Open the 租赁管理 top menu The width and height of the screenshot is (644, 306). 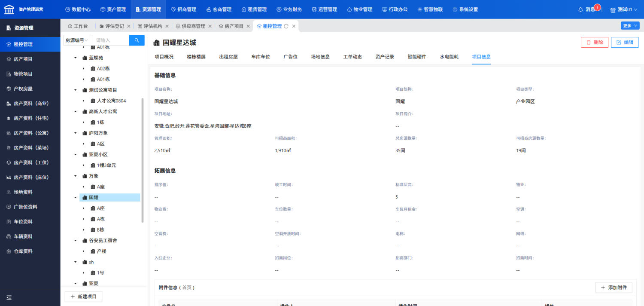click(254, 9)
